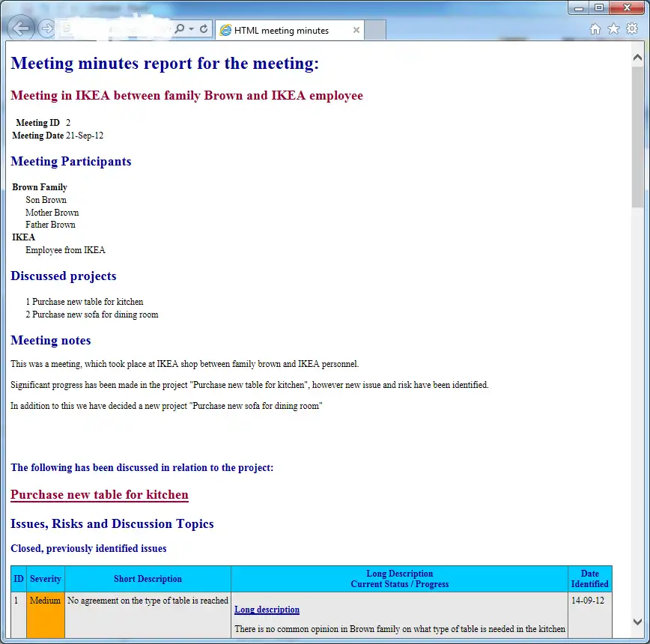Open the Long description link

(267, 610)
